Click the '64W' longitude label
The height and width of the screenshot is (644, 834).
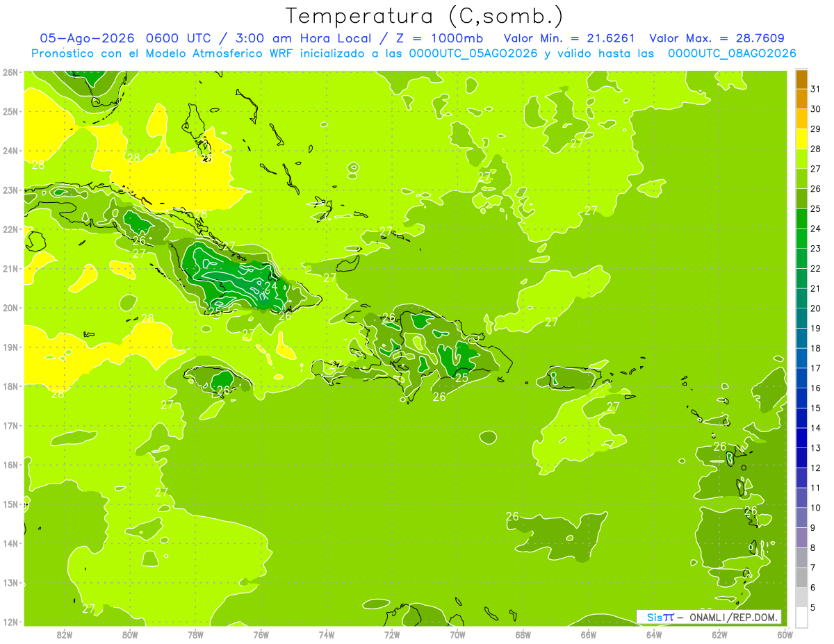pyautogui.click(x=653, y=634)
